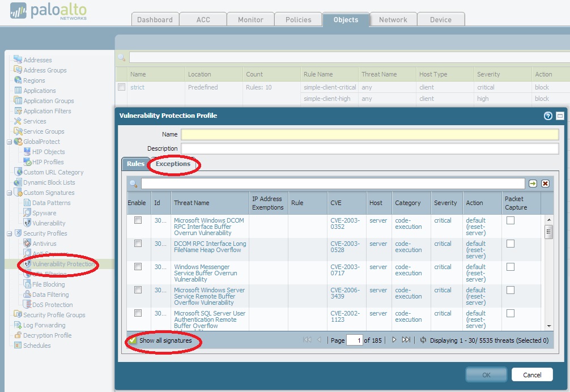Toggle Show all signatures checkbox

tap(133, 340)
